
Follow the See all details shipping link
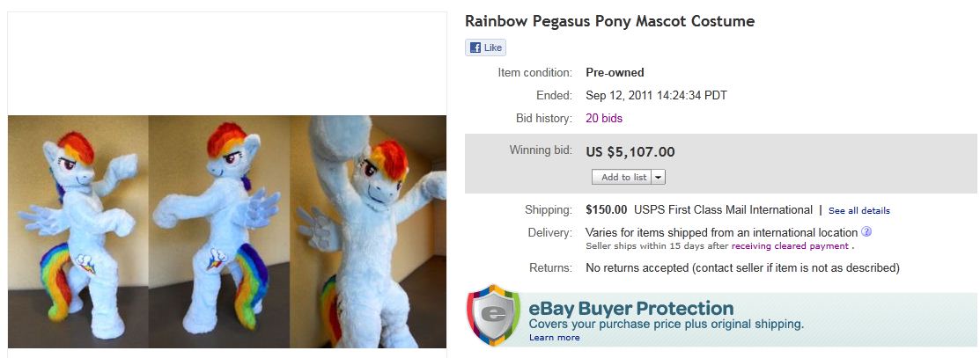858,211
